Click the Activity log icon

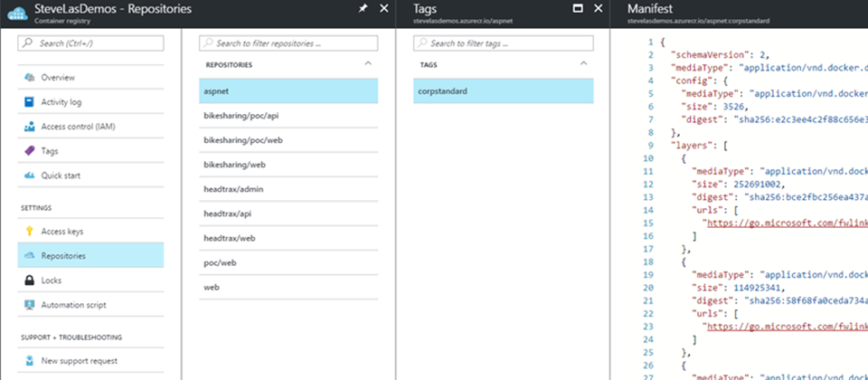[x=29, y=102]
